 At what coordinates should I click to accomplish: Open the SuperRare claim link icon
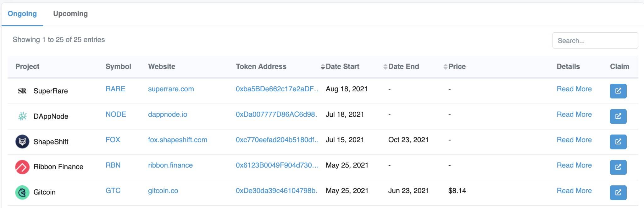coord(618,91)
